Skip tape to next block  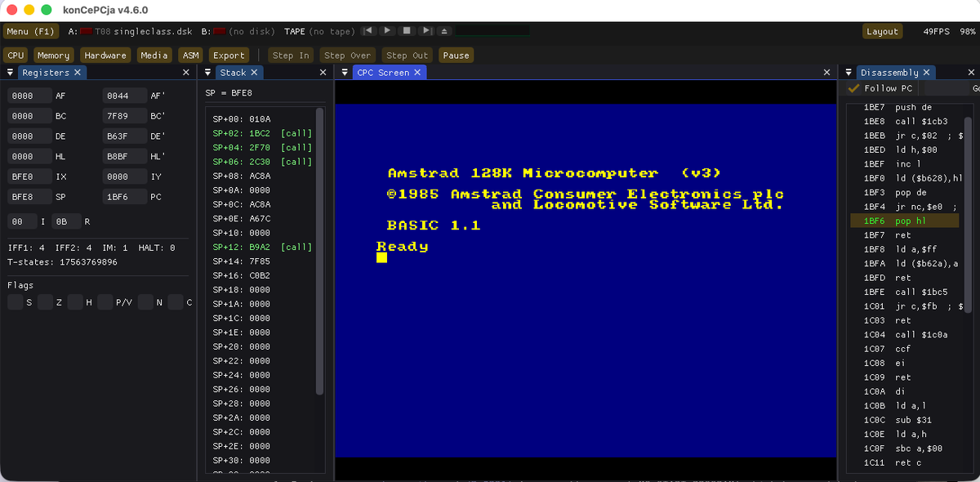point(426,31)
